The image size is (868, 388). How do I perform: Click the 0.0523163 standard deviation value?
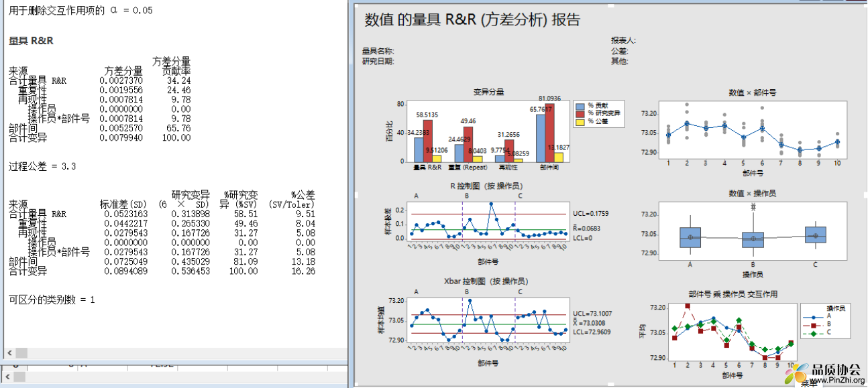[x=125, y=214]
